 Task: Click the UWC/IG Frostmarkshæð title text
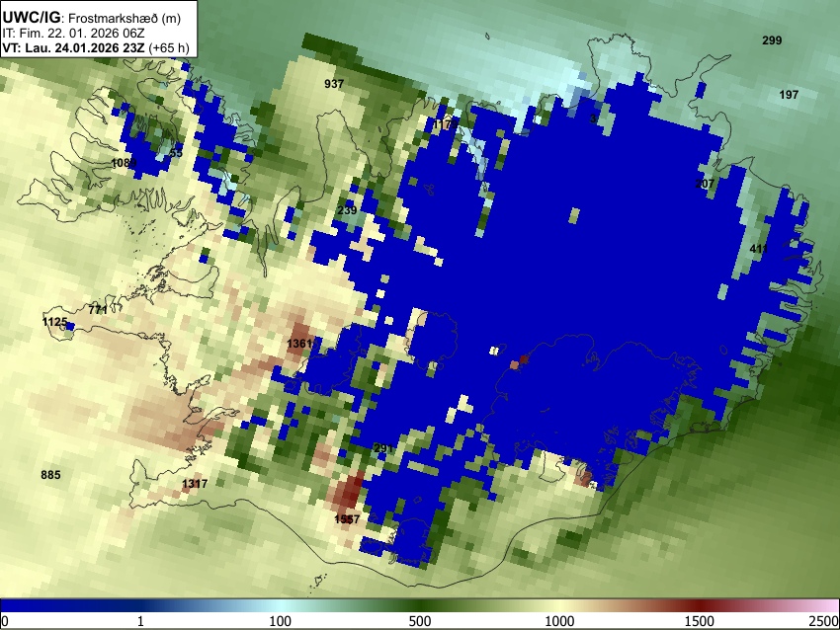click(x=92, y=18)
